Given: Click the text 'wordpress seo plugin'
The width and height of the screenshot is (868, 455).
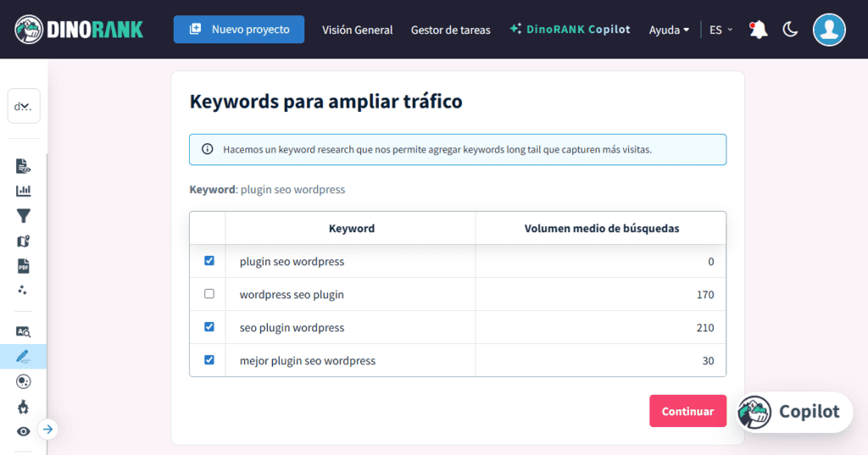Looking at the screenshot, I should click(292, 295).
